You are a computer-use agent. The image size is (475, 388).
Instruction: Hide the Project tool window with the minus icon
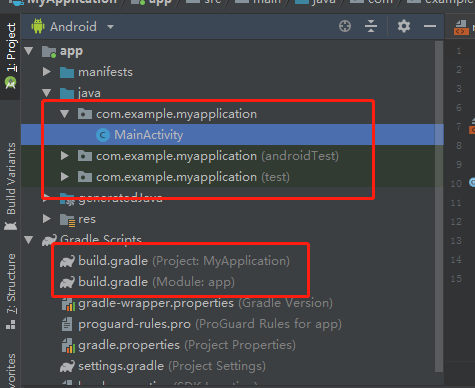pyautogui.click(x=430, y=26)
